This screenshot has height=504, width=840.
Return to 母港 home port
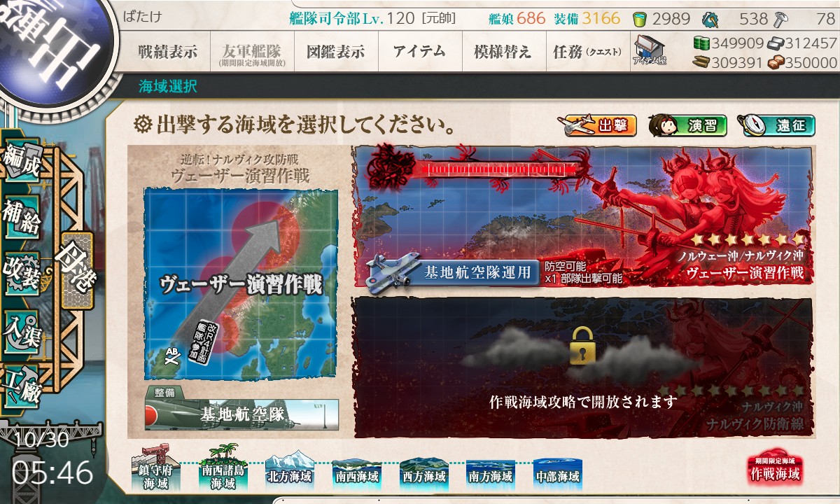coord(77,271)
